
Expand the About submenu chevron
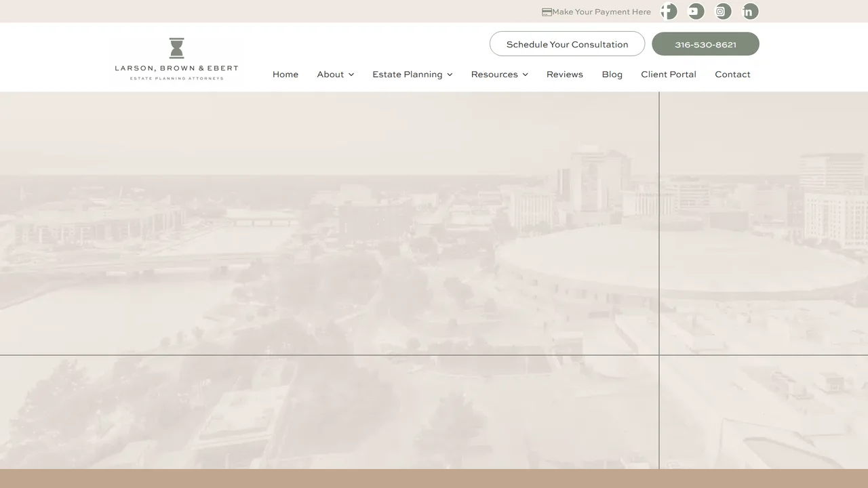point(351,75)
